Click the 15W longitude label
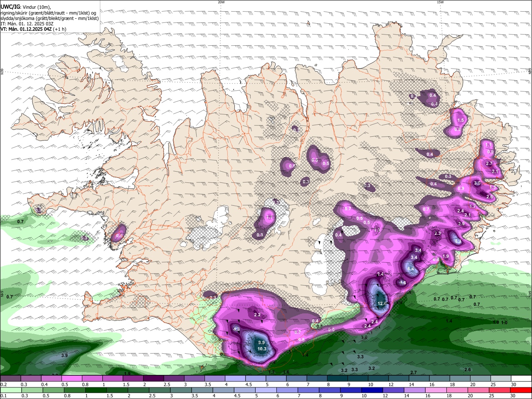Viewport: 532px width, 399px height. click(x=440, y=2)
